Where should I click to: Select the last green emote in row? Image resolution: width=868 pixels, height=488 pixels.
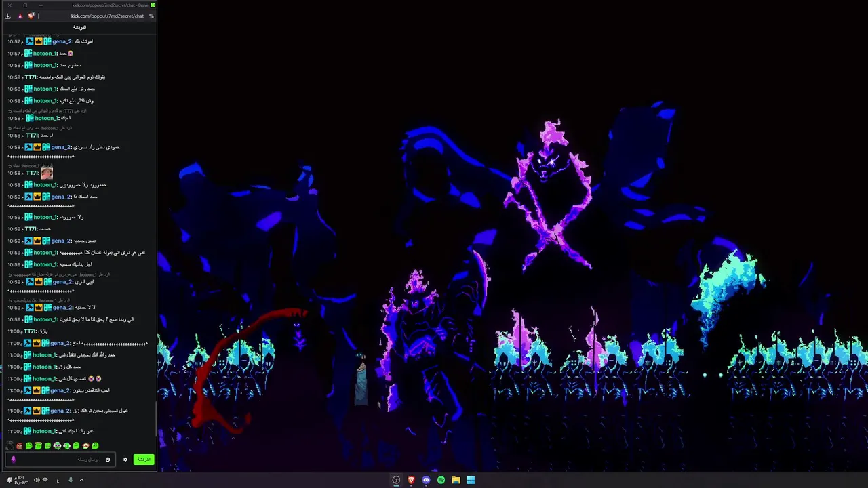(95, 446)
